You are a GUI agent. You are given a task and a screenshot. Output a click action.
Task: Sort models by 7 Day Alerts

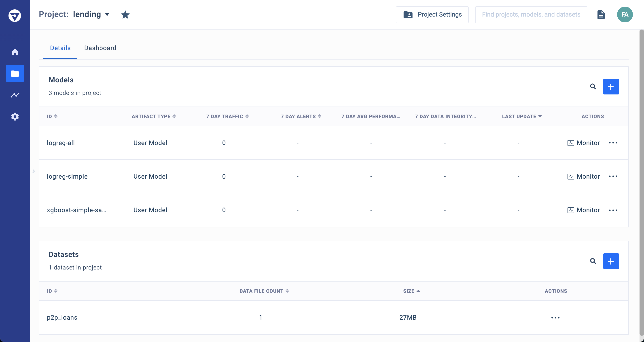tap(301, 116)
